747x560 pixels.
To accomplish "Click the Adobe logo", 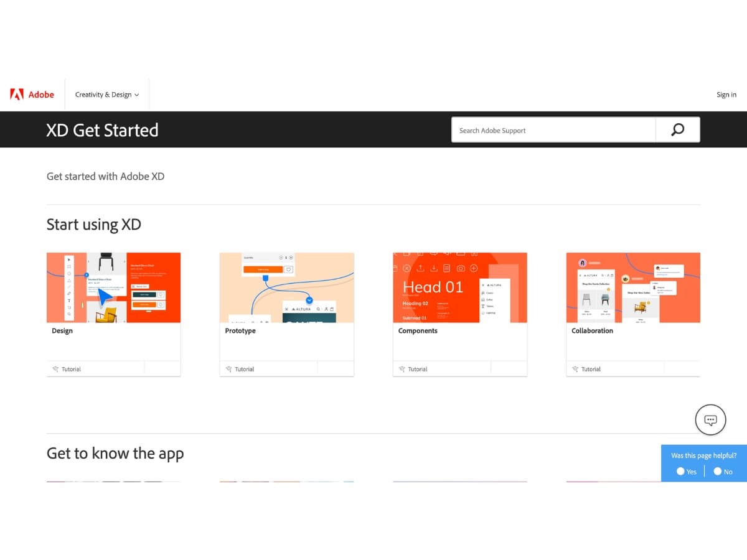I will pyautogui.click(x=32, y=95).
